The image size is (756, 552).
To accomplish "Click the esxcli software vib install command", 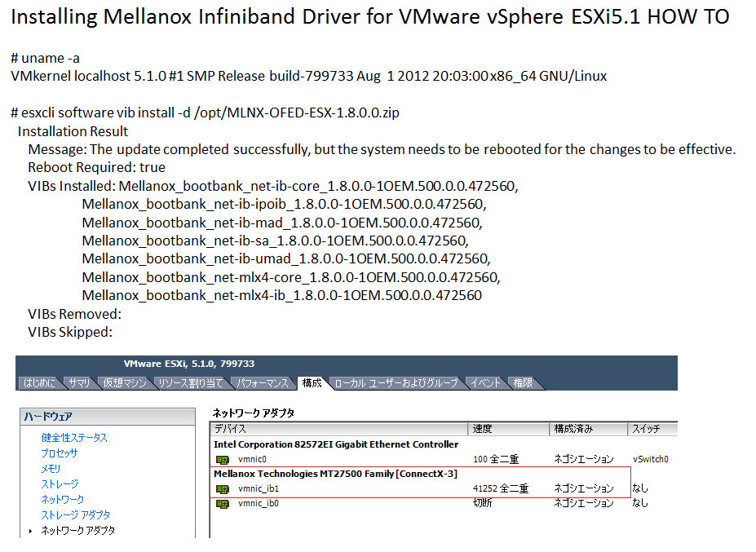I will pos(205,113).
